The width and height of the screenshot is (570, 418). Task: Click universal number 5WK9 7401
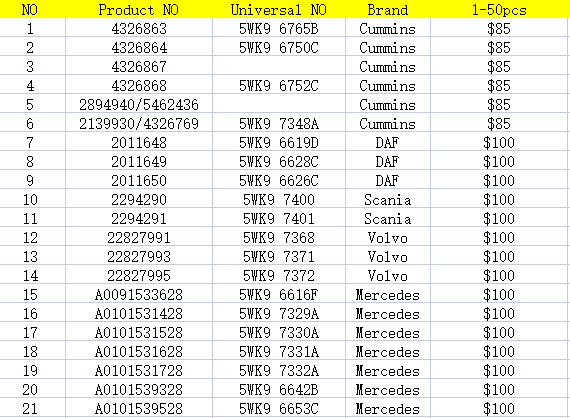pos(279,218)
